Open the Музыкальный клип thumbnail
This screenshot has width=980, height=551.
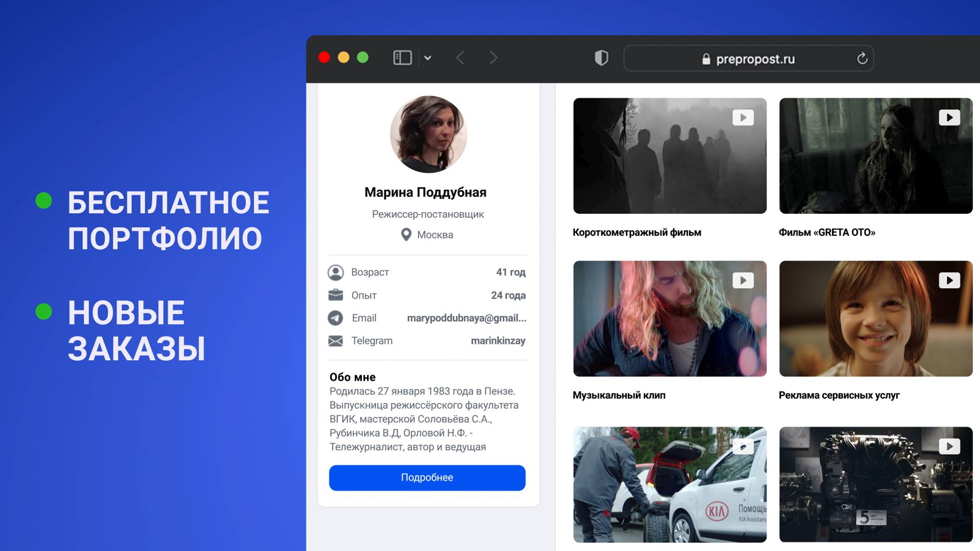[x=670, y=318]
